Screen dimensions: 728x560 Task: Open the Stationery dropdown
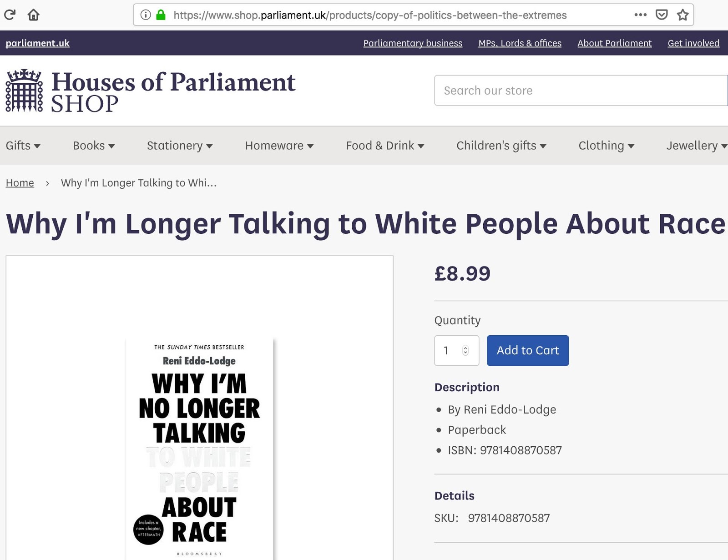click(180, 146)
